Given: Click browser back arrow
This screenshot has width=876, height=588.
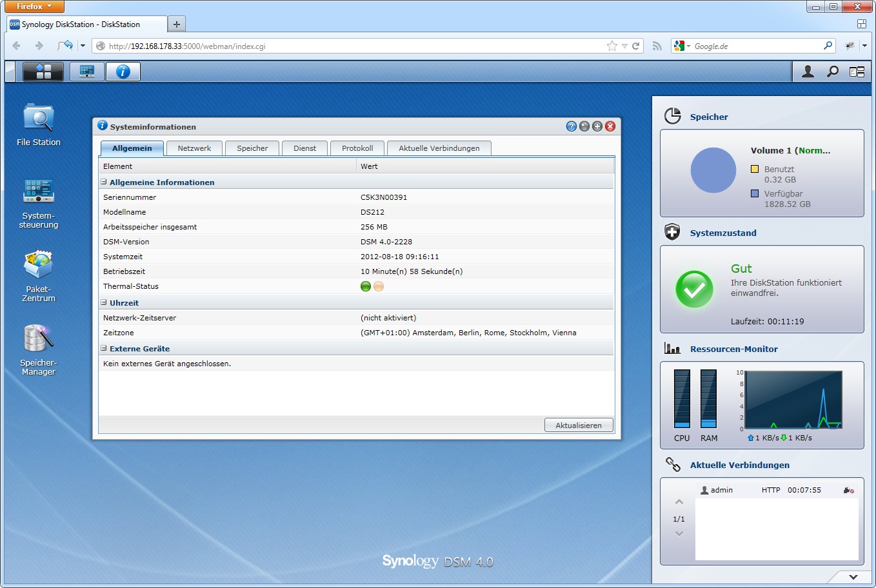Looking at the screenshot, I should 17,46.
